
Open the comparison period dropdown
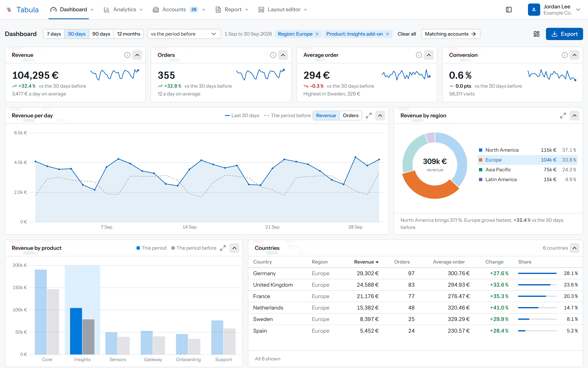pos(184,34)
